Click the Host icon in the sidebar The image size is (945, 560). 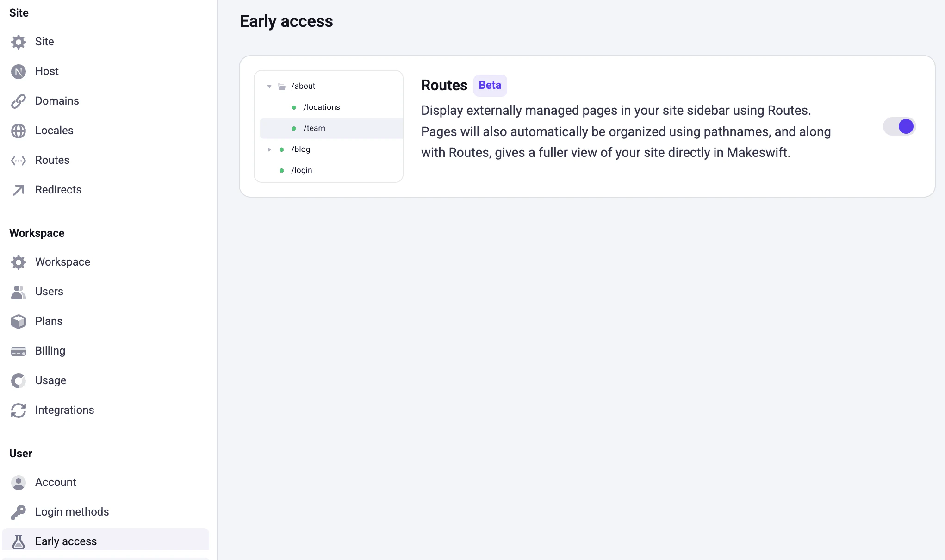coord(18,71)
